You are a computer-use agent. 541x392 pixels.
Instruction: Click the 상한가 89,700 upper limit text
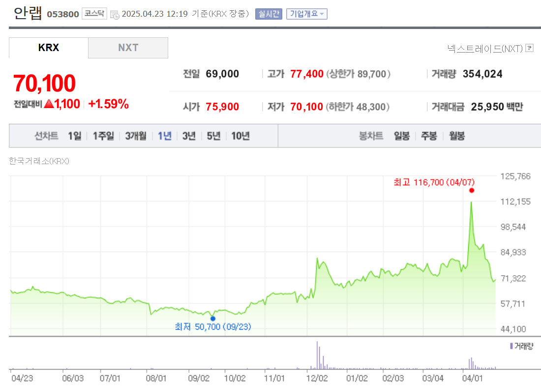(358, 74)
